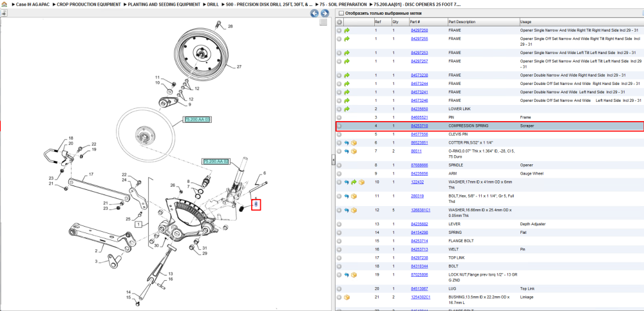Click blue back-arrow icon for BOLT 280319
This screenshot has height=311, width=644.
[x=346, y=196]
